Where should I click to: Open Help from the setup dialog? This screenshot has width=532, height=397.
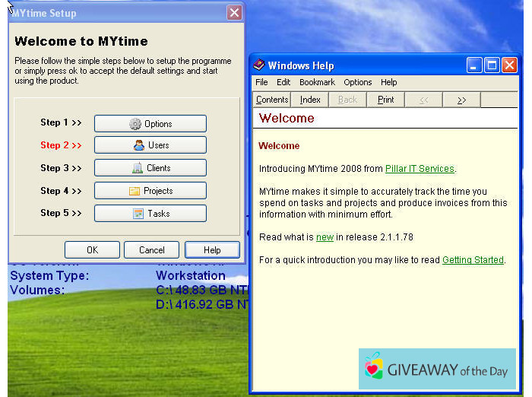[x=212, y=249]
